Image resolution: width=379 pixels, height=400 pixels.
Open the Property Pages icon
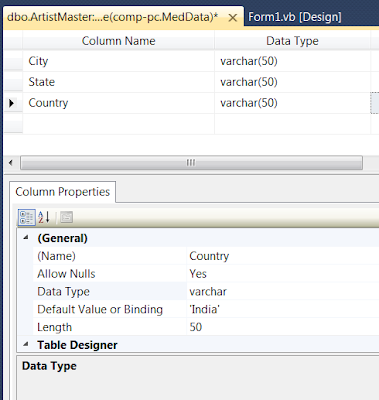(66, 217)
